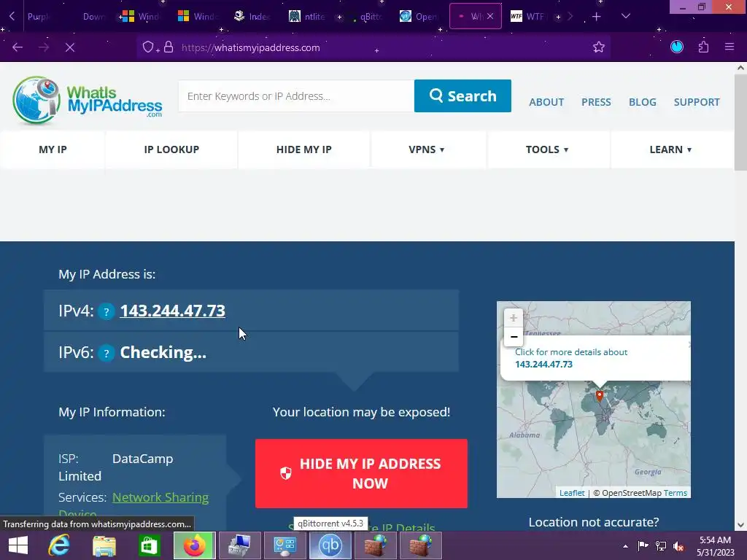This screenshot has width=747, height=560.
Task: Open the Action Center flag icon
Action: coord(643,546)
